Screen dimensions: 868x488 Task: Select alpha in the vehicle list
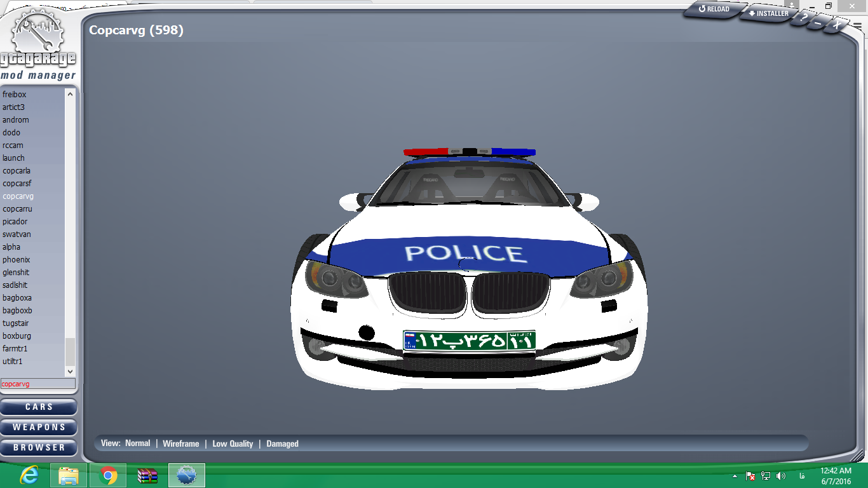tap(32, 247)
